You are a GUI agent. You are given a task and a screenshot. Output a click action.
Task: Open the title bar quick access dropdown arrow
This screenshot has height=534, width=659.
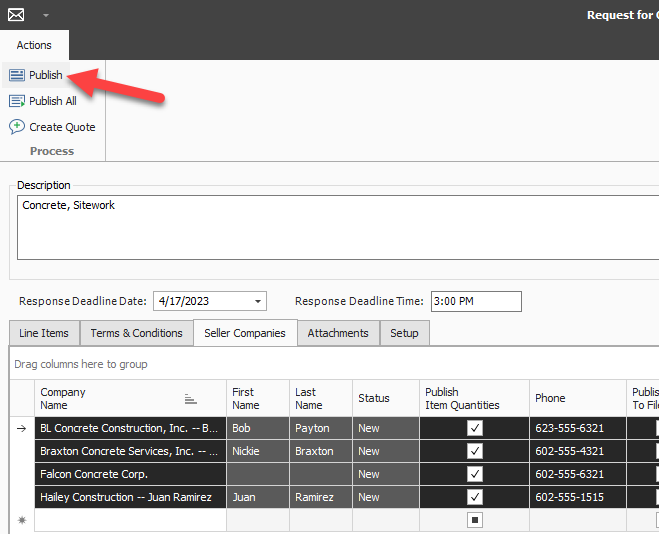[46, 16]
